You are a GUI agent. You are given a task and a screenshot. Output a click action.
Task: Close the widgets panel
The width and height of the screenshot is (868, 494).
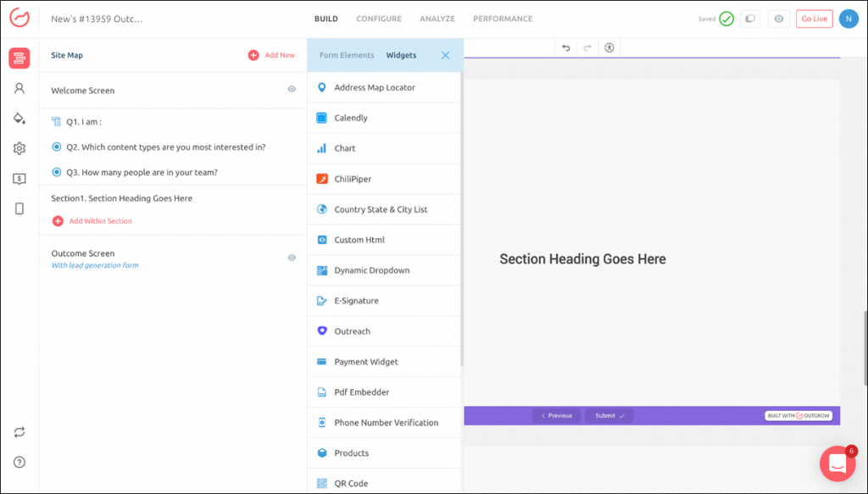tap(445, 55)
